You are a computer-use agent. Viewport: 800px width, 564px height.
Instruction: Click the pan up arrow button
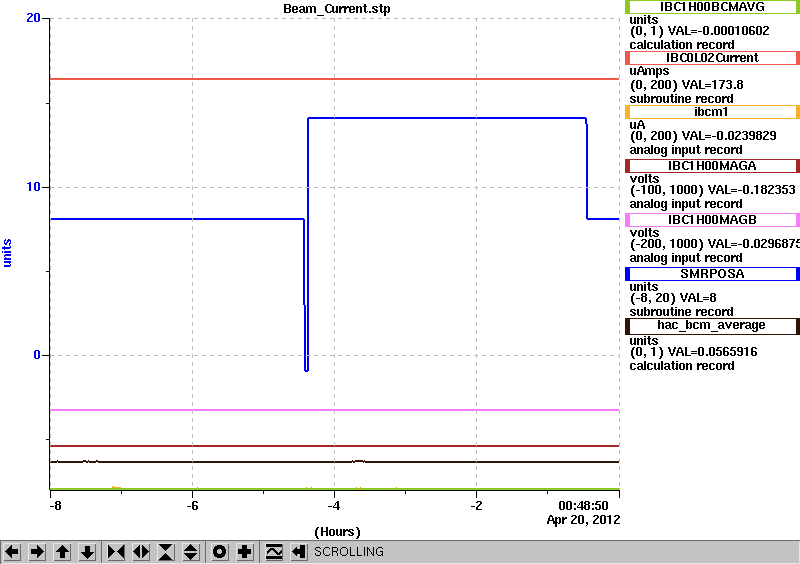[x=62, y=552]
